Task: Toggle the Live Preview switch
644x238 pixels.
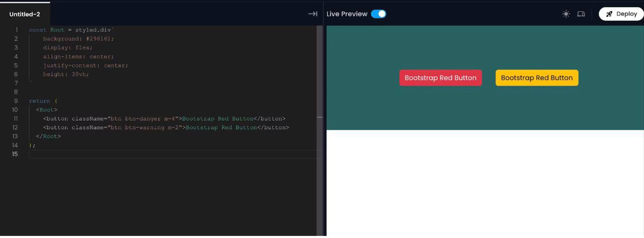Action: point(378,14)
